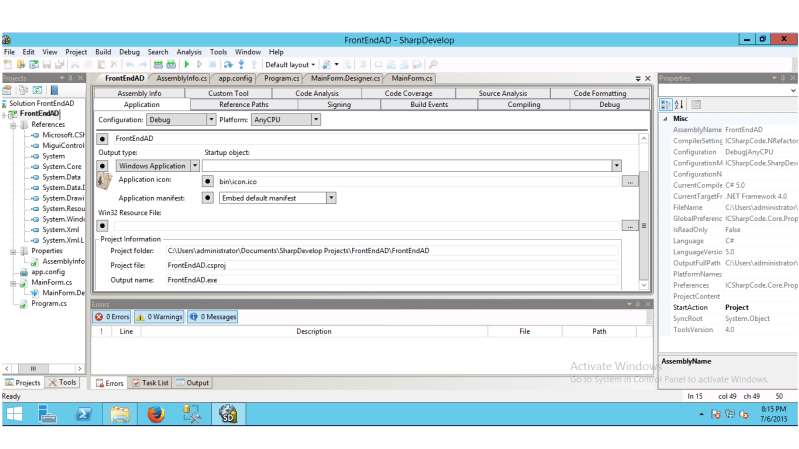Toggle config marker beside Application icon field
The height and width of the screenshot is (449, 799).
pyautogui.click(x=207, y=181)
